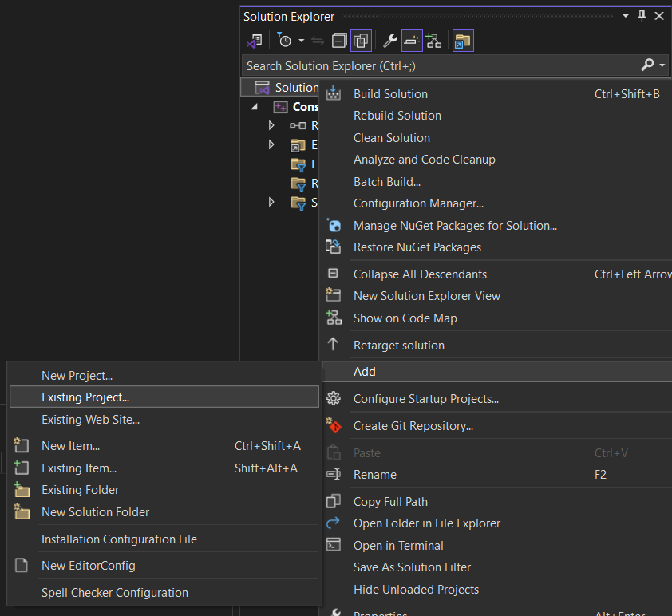
Task: Click the Switch Views icon in toolbar
Action: pos(254,41)
